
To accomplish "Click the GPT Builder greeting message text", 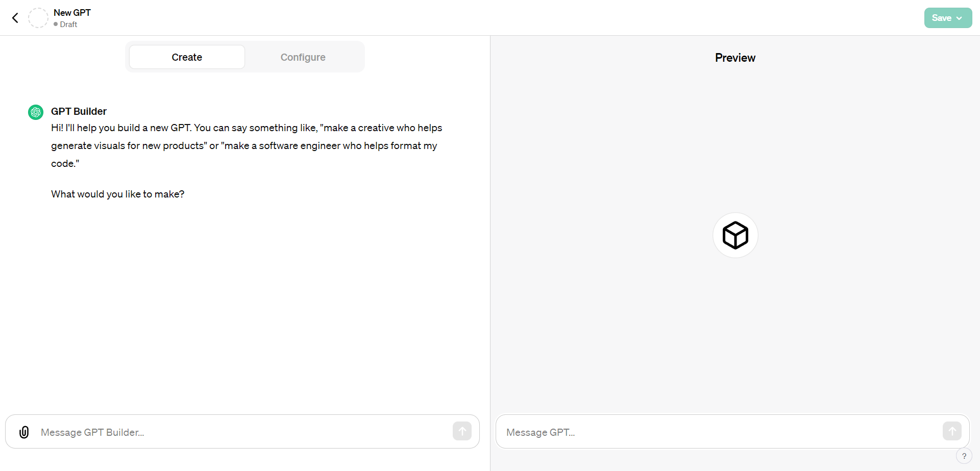I will pyautogui.click(x=246, y=145).
